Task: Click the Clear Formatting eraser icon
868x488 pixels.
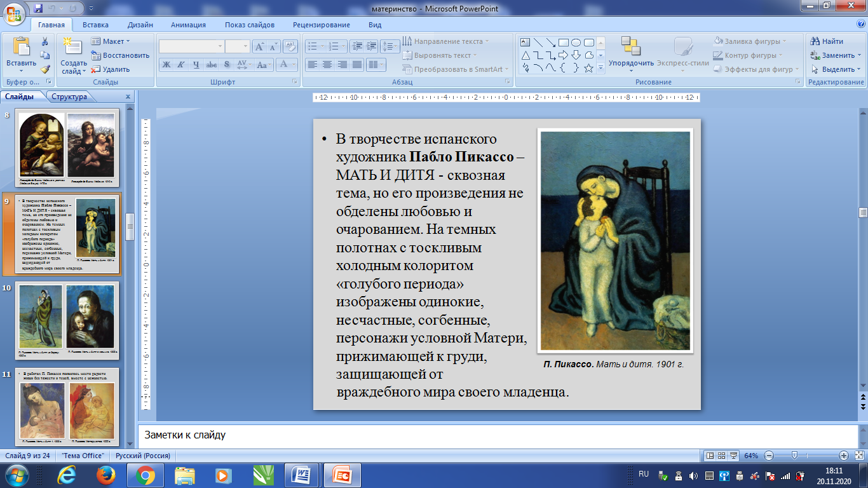Action: [290, 46]
